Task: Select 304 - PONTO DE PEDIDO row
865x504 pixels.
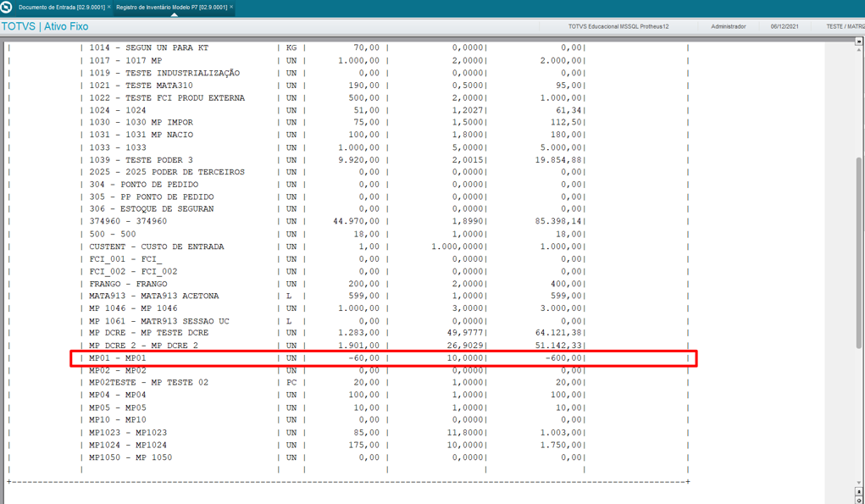Action: (144, 184)
